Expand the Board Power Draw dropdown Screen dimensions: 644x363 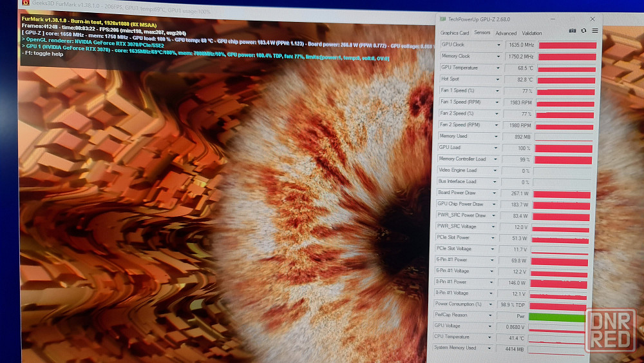[495, 193]
